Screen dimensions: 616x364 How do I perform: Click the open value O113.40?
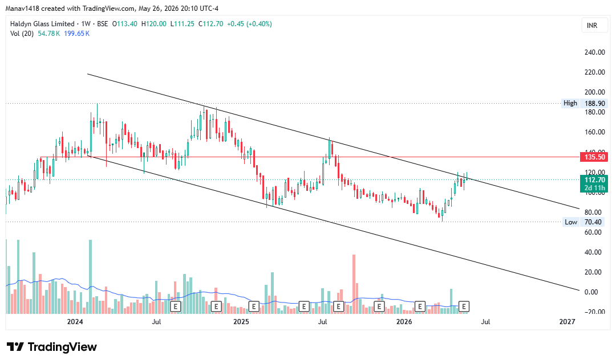[x=125, y=24]
